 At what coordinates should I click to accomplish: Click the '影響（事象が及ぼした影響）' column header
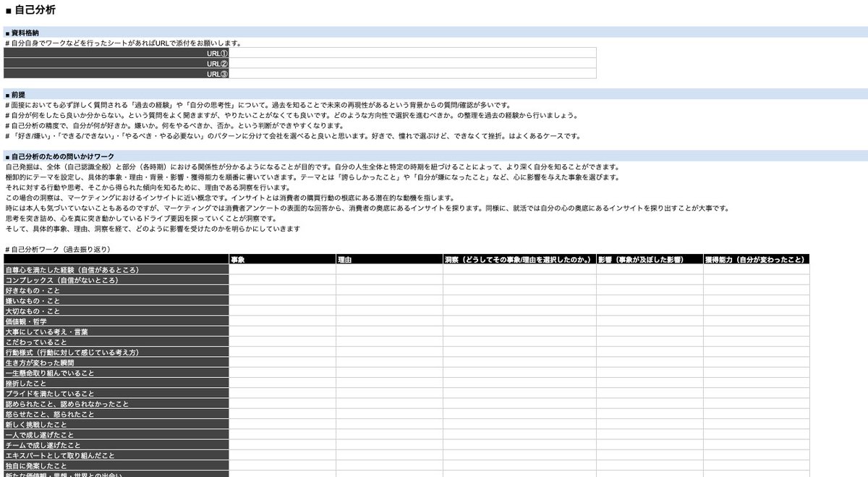pyautogui.click(x=649, y=259)
